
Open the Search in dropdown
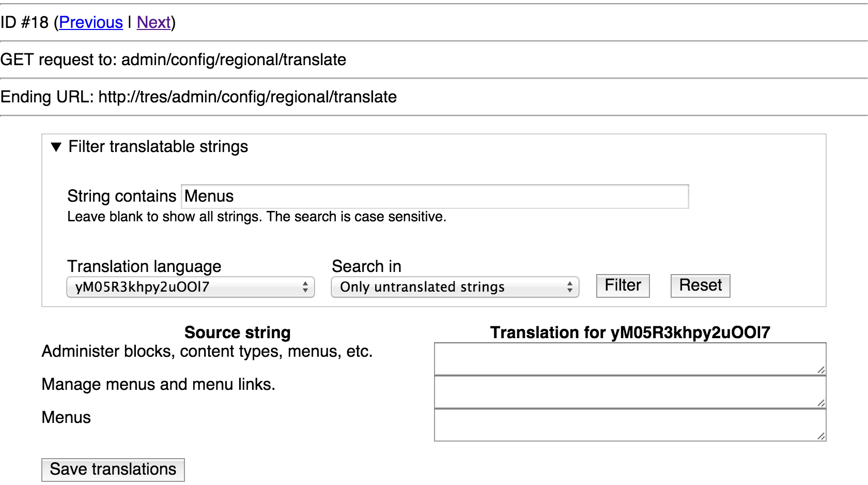(454, 287)
